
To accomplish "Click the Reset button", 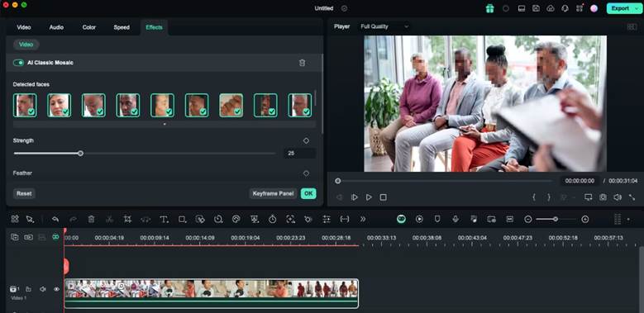I will [x=24, y=193].
